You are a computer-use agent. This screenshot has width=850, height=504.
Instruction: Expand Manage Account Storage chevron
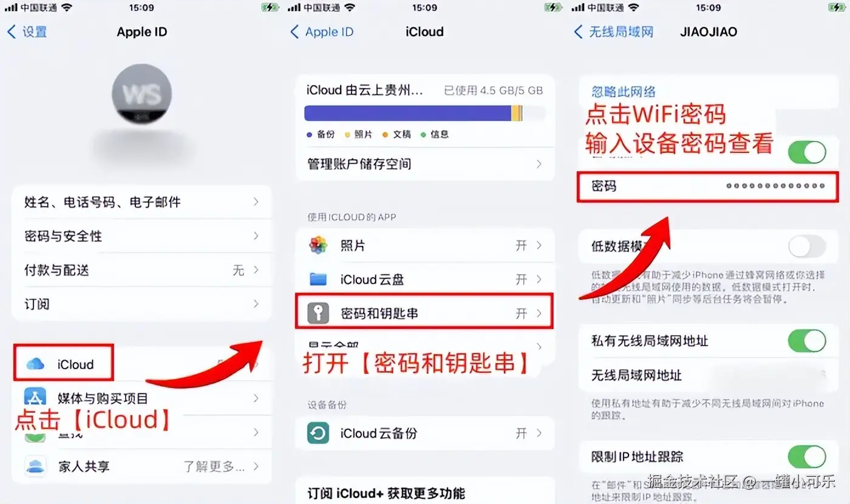pyautogui.click(x=539, y=164)
